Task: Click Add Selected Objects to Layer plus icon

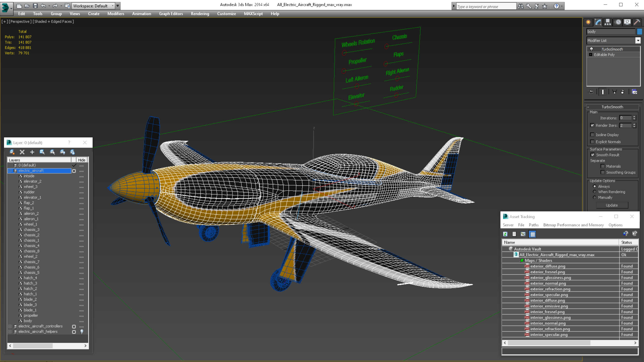Action: pos(32,152)
